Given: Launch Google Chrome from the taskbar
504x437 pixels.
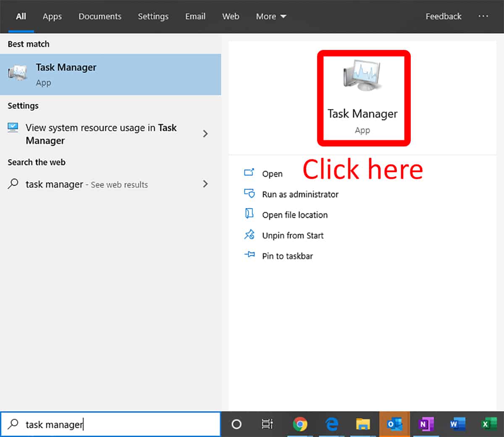Looking at the screenshot, I should coord(300,424).
